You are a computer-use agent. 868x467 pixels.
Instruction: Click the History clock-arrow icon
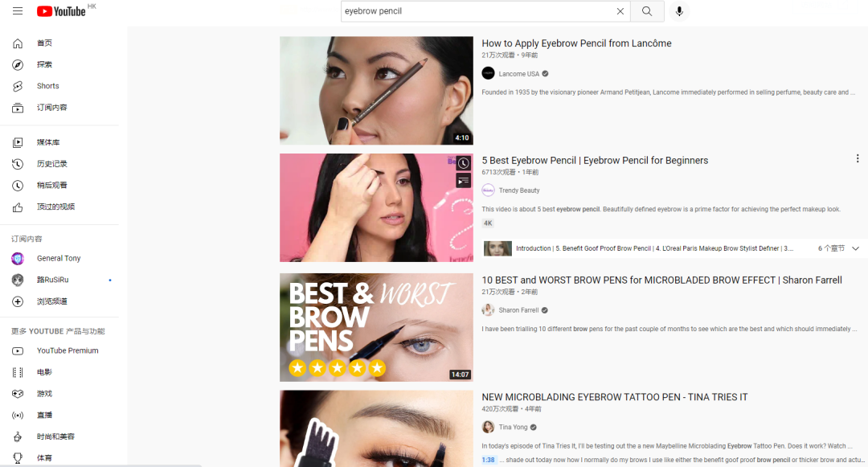click(x=18, y=164)
